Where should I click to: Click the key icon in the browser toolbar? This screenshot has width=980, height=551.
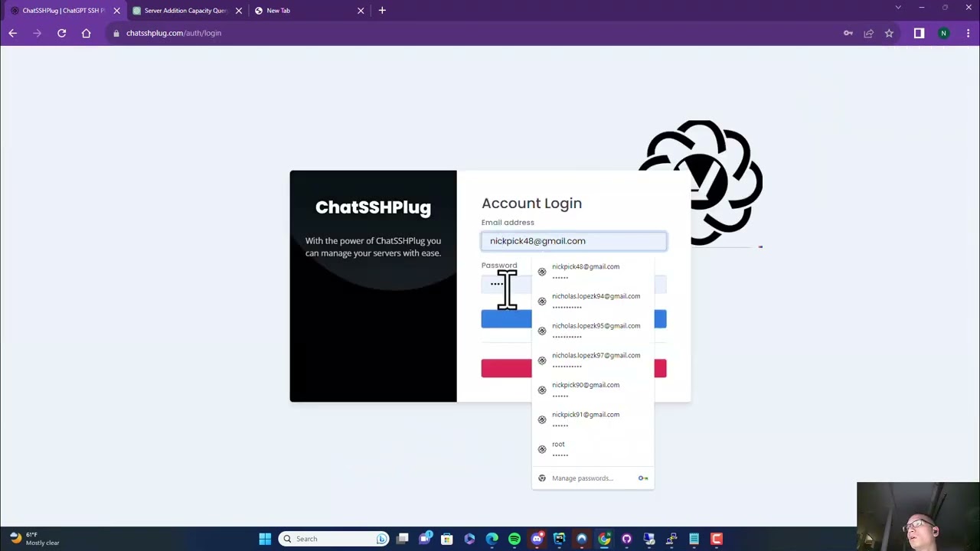click(x=848, y=33)
